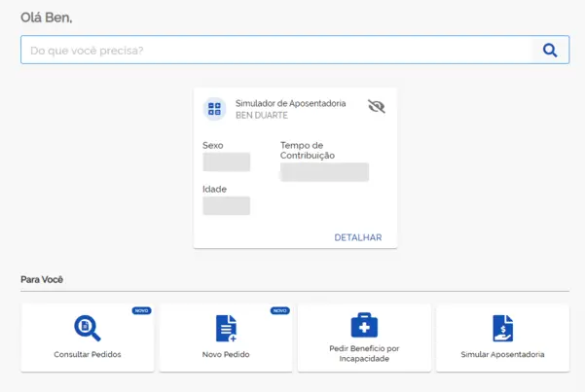
Task: Open the Simular Aposentadoria label
Action: pos(502,354)
